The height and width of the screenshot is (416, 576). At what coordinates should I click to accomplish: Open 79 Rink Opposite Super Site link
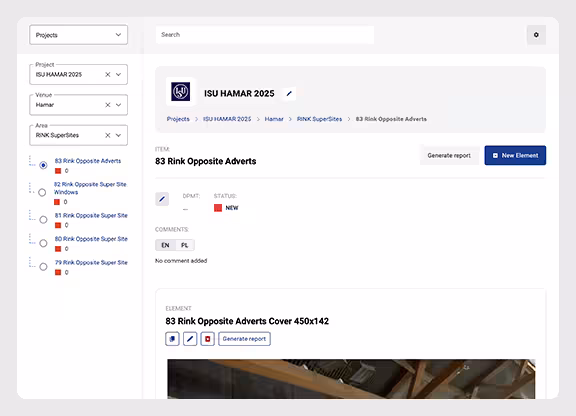click(x=91, y=262)
